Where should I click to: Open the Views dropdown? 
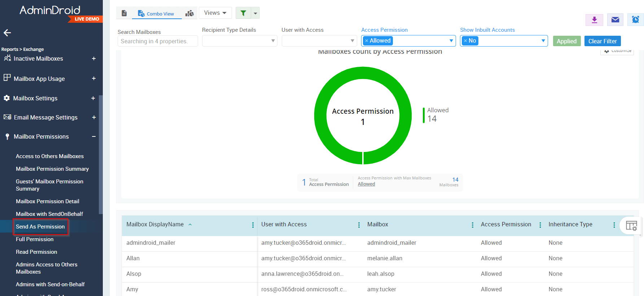(x=215, y=13)
